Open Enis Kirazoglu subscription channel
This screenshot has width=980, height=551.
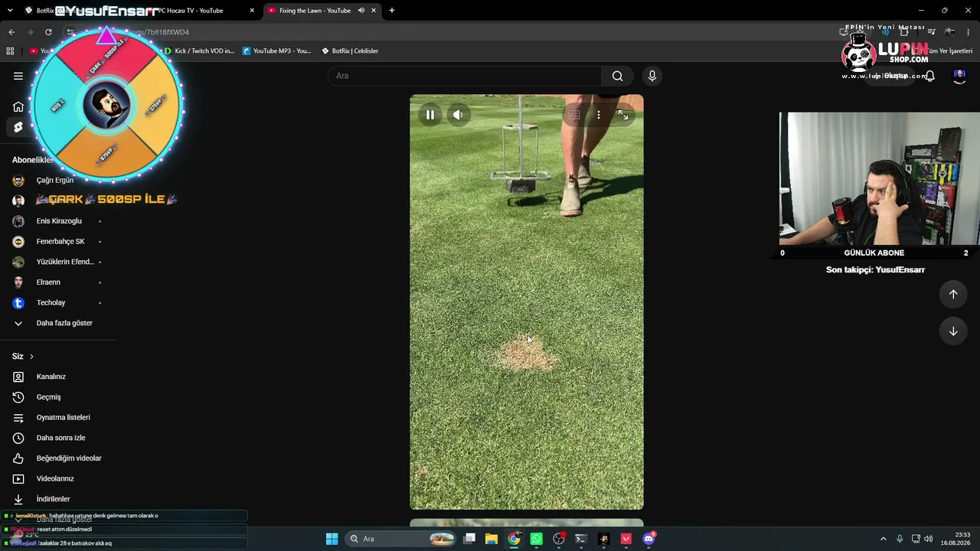pyautogui.click(x=58, y=221)
